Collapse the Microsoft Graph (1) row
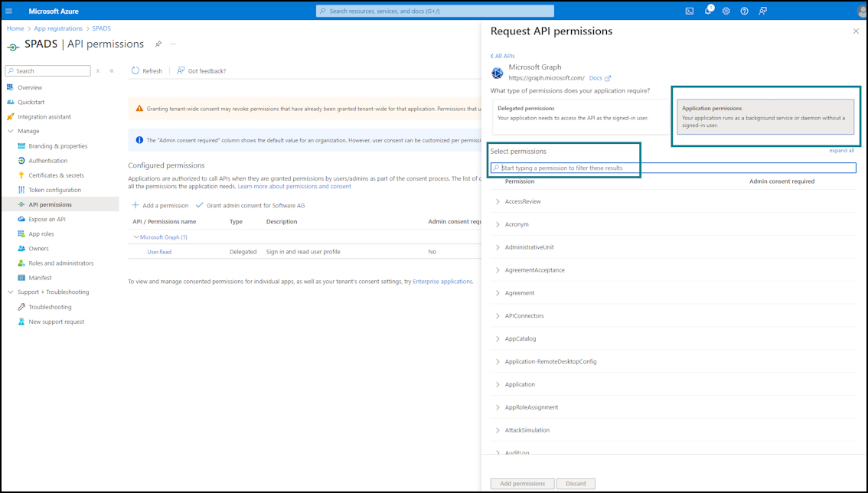 coord(136,237)
